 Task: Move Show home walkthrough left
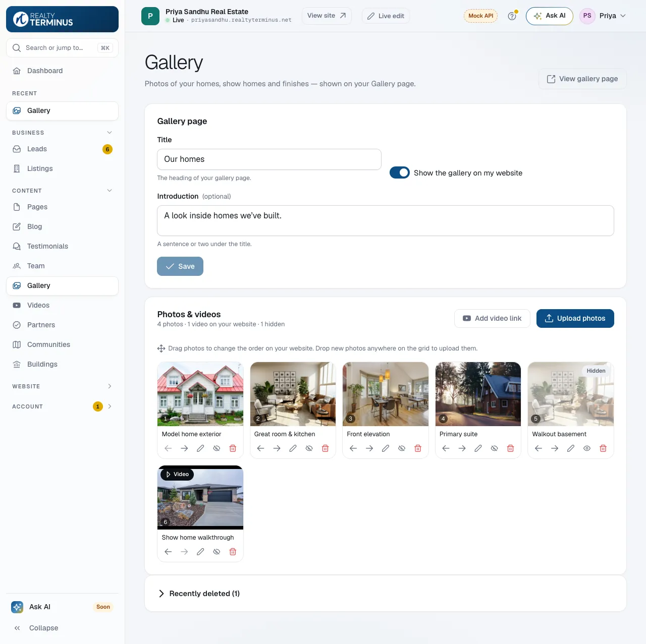(168, 552)
